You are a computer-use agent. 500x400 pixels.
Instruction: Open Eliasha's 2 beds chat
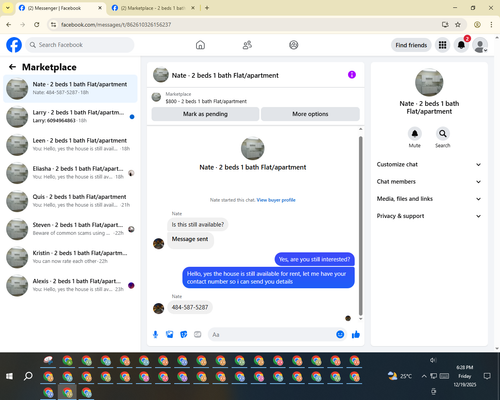click(70, 173)
